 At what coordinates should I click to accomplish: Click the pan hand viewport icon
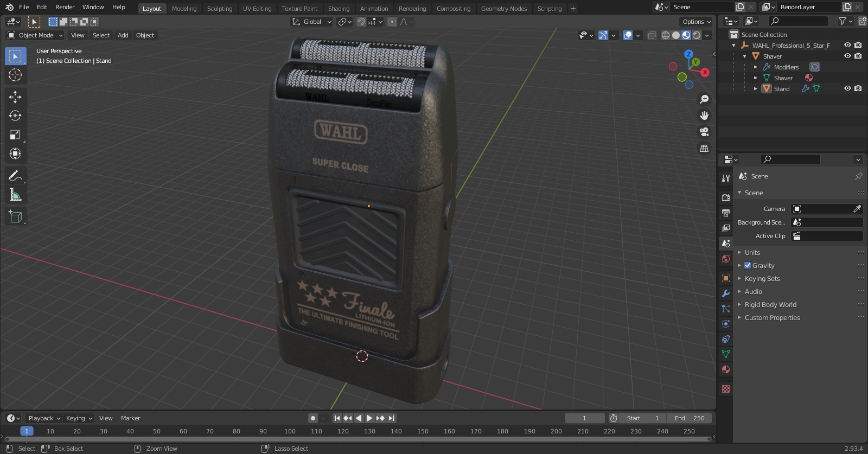pos(704,116)
